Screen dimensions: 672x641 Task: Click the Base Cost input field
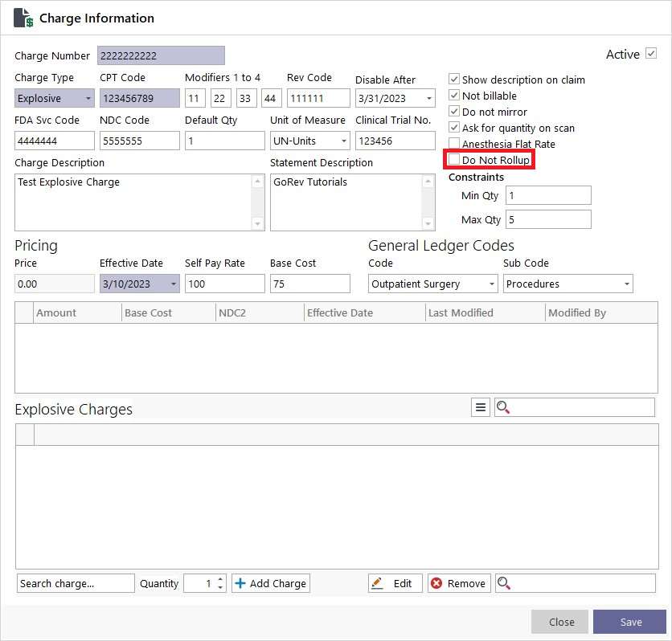coord(309,284)
